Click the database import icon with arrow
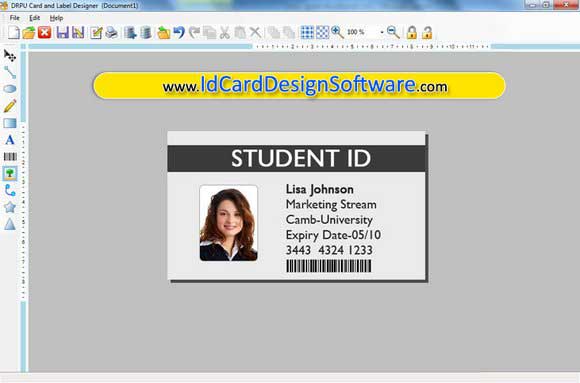This screenshot has width=580, height=383. (130, 33)
